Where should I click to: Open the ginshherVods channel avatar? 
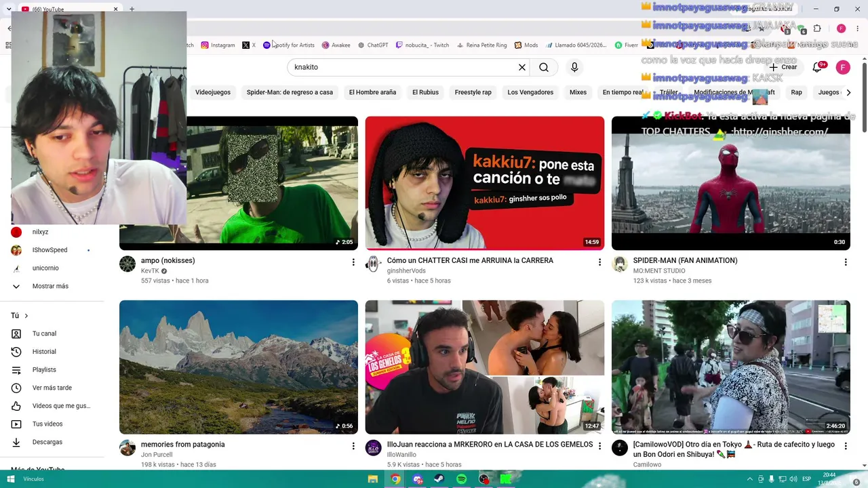(x=374, y=264)
